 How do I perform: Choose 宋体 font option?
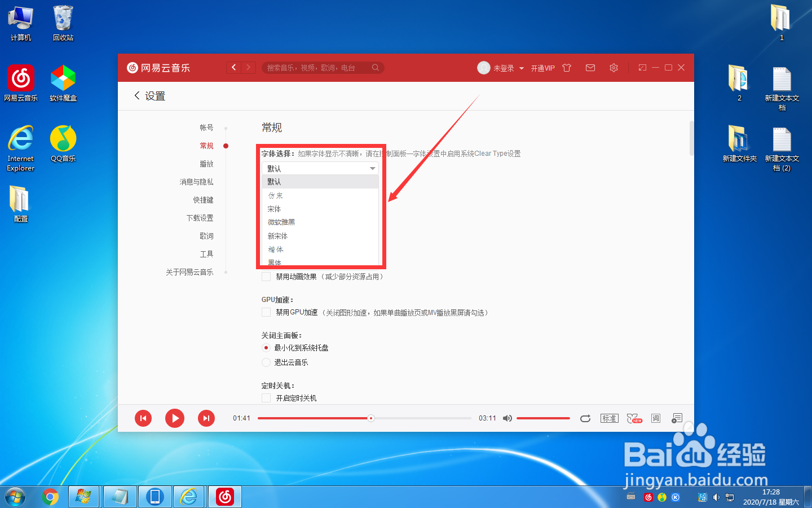[x=320, y=209]
